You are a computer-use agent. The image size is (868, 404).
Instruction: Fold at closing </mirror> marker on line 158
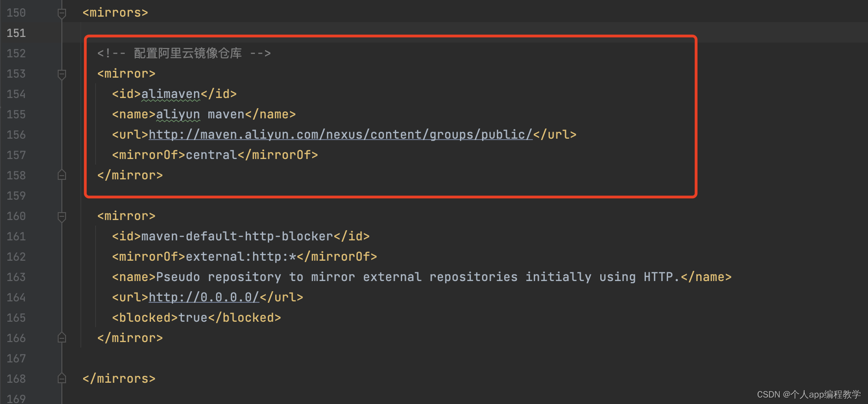tap(62, 175)
